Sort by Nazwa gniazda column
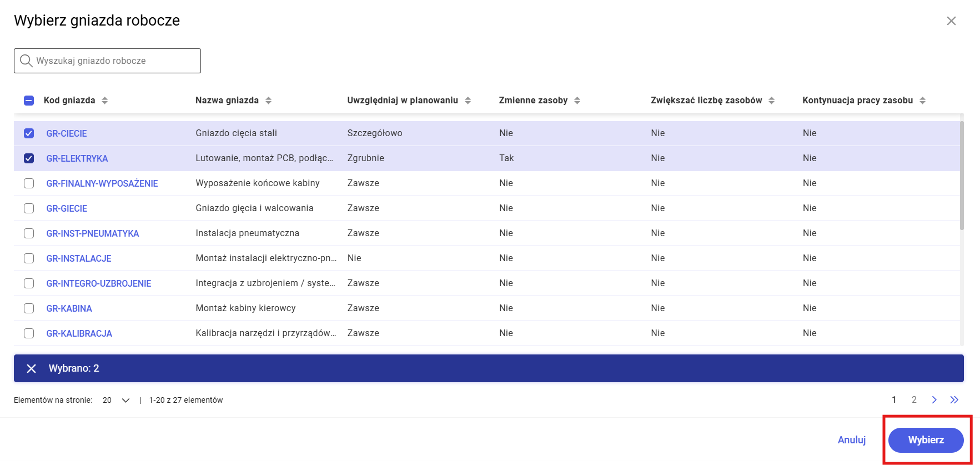Image resolution: width=980 pixels, height=465 pixels. [269, 101]
